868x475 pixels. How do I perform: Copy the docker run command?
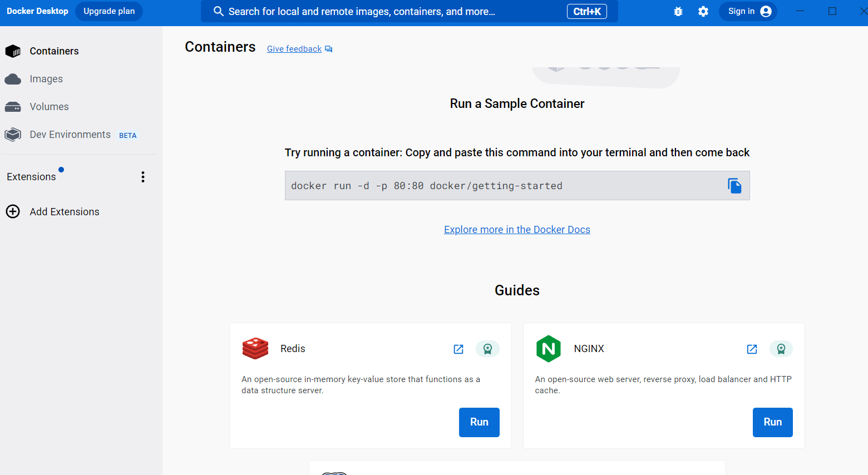point(734,186)
